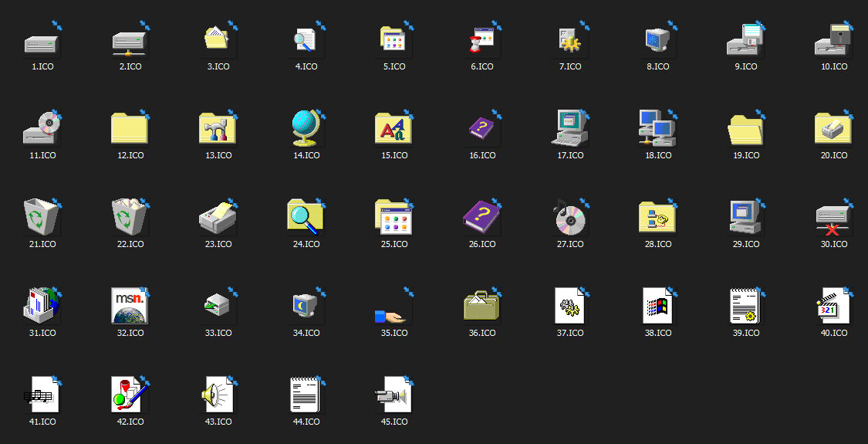Click the joystick program icon 6.ICO
868x444 pixels.
tap(481, 40)
